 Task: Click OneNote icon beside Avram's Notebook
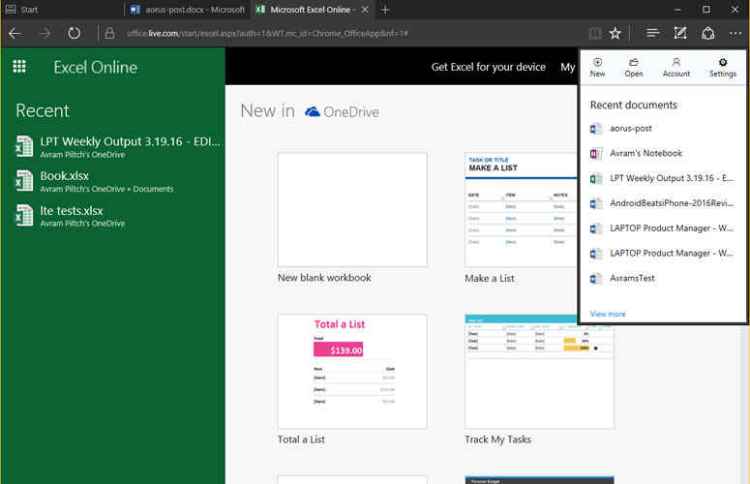[x=596, y=154]
